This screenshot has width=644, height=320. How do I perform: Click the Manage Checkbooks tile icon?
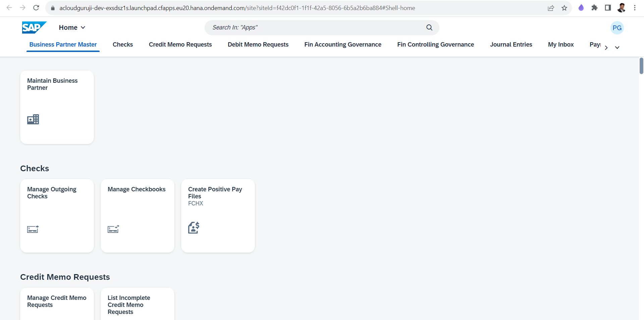[x=113, y=229]
